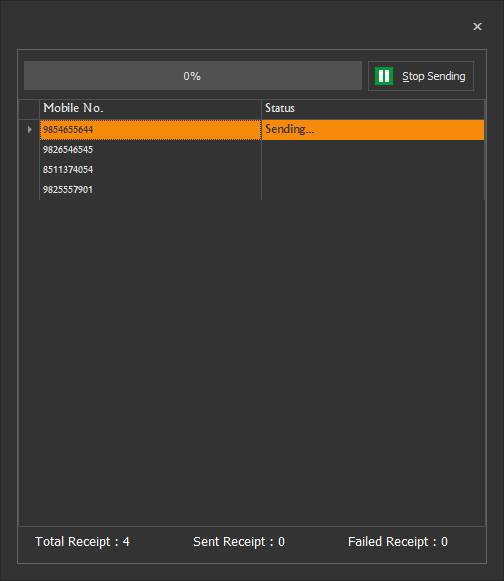This screenshot has width=504, height=581.
Task: Click the Sent Receipt : 0 label
Action: click(239, 542)
